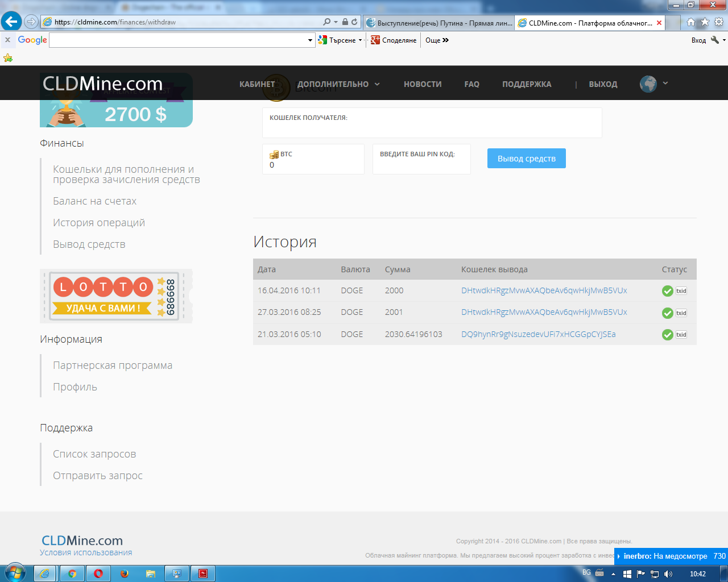Viewport: 728px width, 582px height.
Task: Open НОВОСТИ in the site navigation
Action: pos(423,84)
